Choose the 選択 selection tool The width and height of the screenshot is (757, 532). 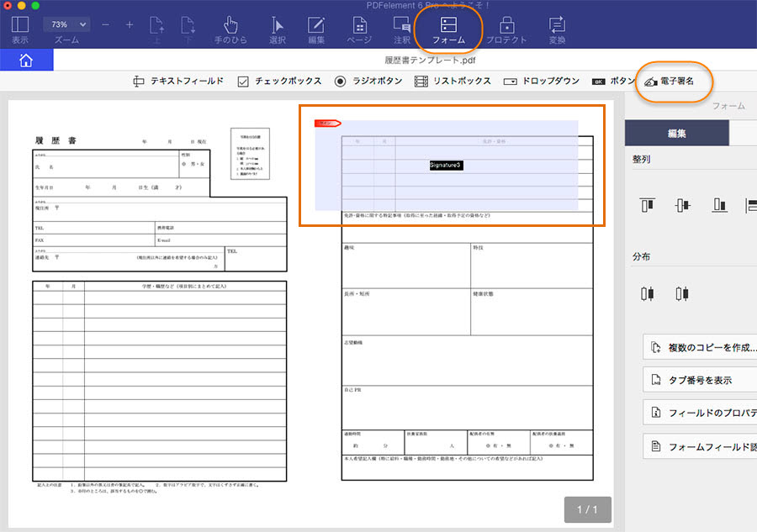click(x=277, y=30)
